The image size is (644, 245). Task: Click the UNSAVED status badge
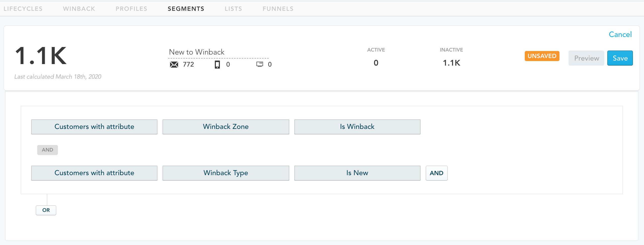tap(542, 56)
